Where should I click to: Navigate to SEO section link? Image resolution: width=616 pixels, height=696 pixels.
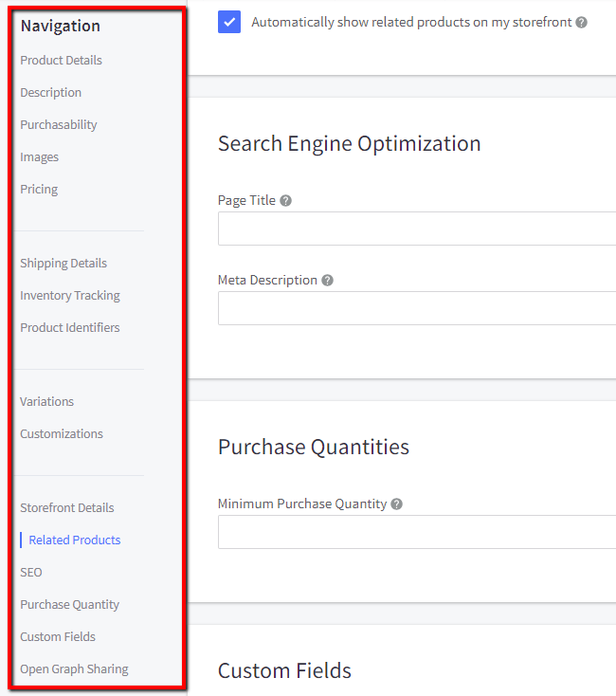coord(31,573)
